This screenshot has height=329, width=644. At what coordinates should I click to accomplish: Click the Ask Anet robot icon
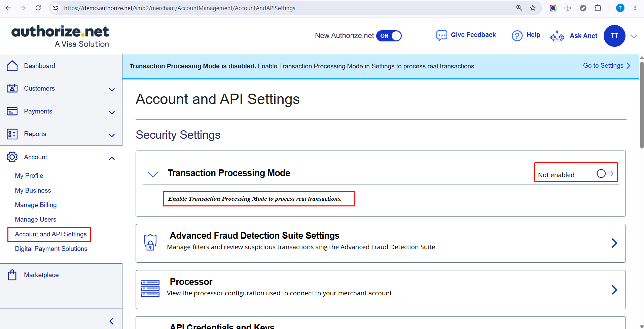[x=557, y=36]
